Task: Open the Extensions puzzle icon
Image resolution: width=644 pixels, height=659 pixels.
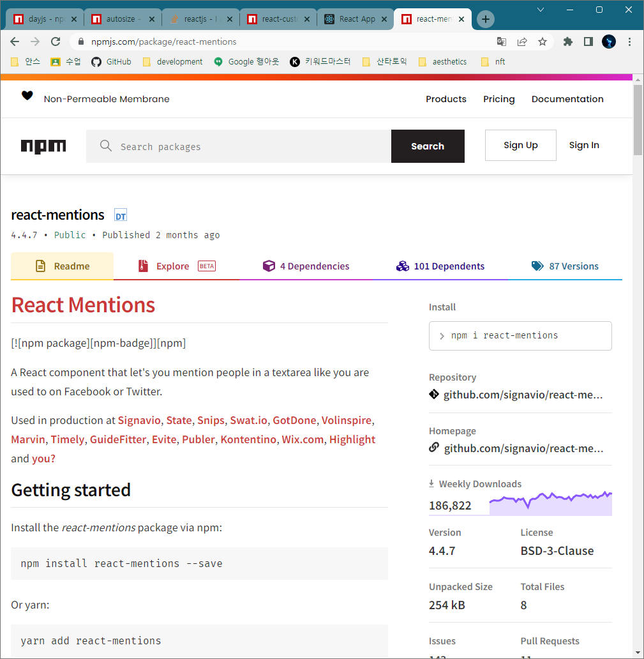Action: point(568,42)
